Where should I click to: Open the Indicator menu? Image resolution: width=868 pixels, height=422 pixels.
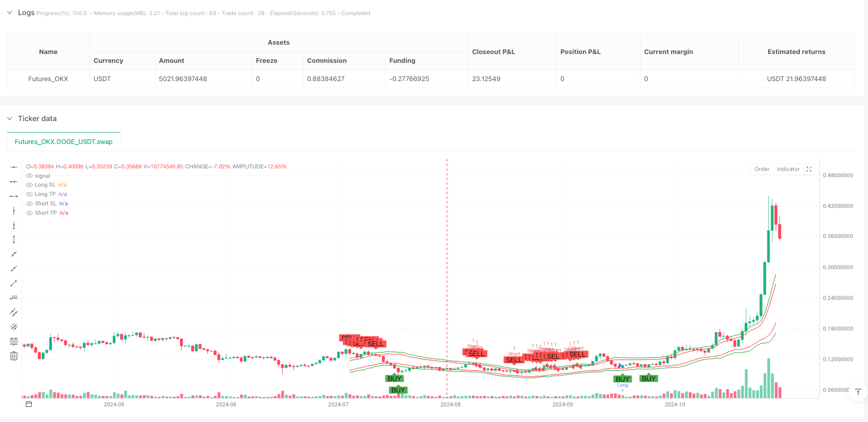coord(788,169)
